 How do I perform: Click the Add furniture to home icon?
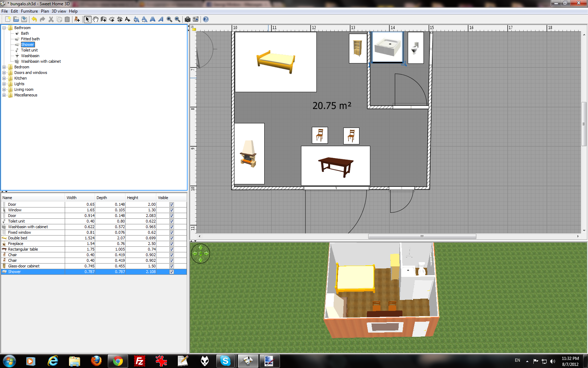[77, 19]
